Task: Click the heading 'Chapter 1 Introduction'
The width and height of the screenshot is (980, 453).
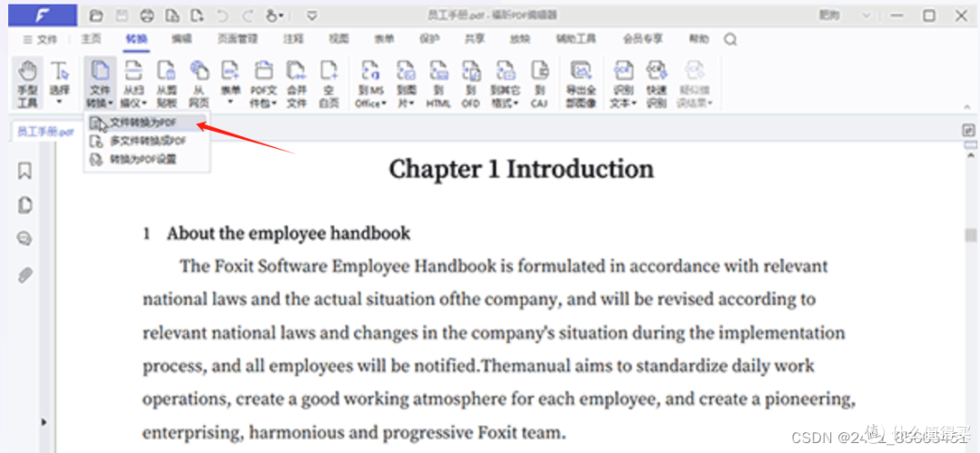Action: [x=521, y=169]
